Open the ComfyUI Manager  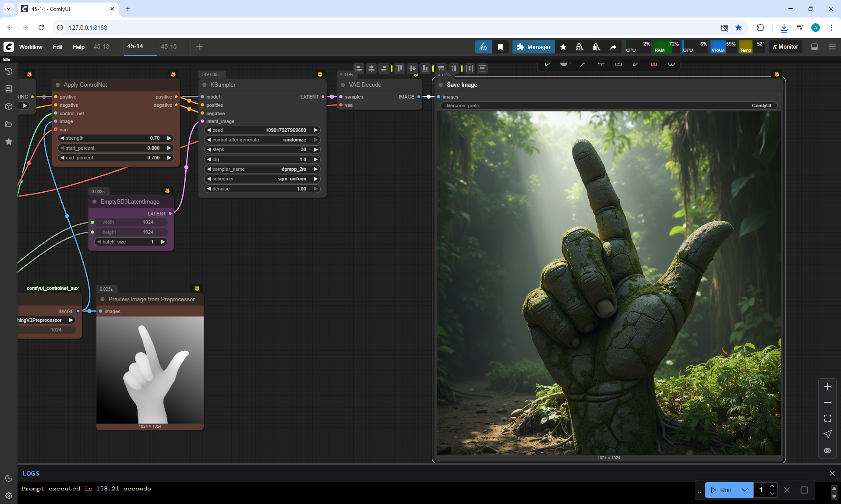533,47
